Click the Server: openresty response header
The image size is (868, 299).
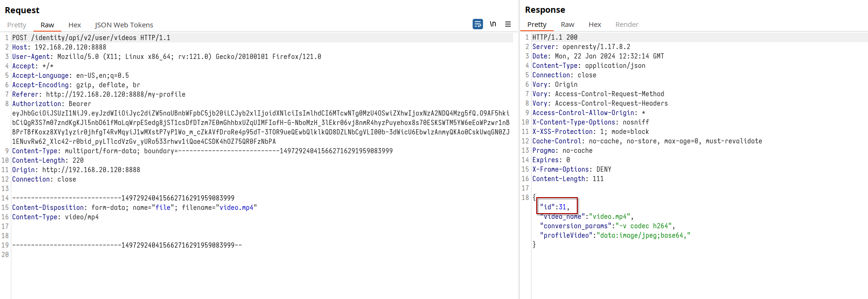[x=581, y=47]
